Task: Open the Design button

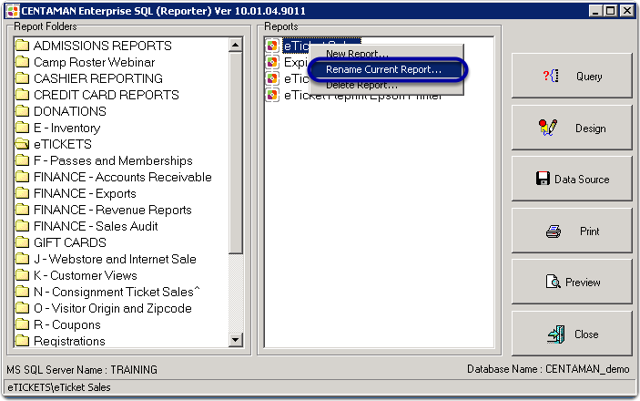Action: (568, 128)
